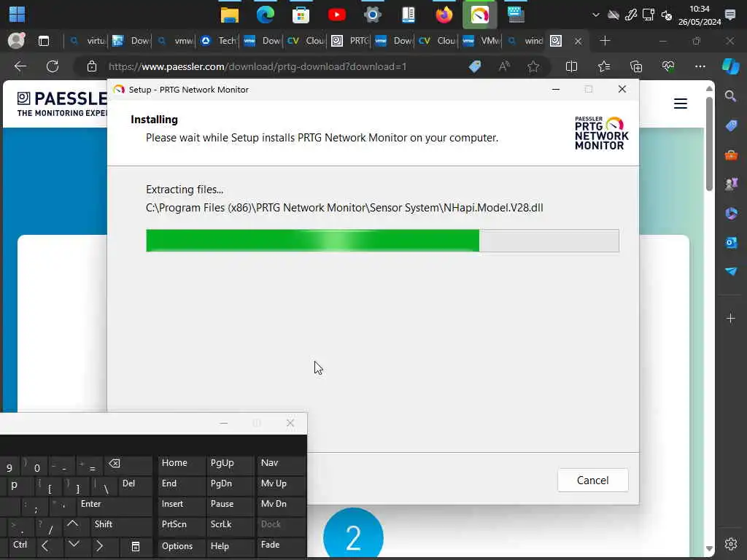Open File Explorer from the taskbar
Viewport: 747px width, 560px height.
coord(230,15)
